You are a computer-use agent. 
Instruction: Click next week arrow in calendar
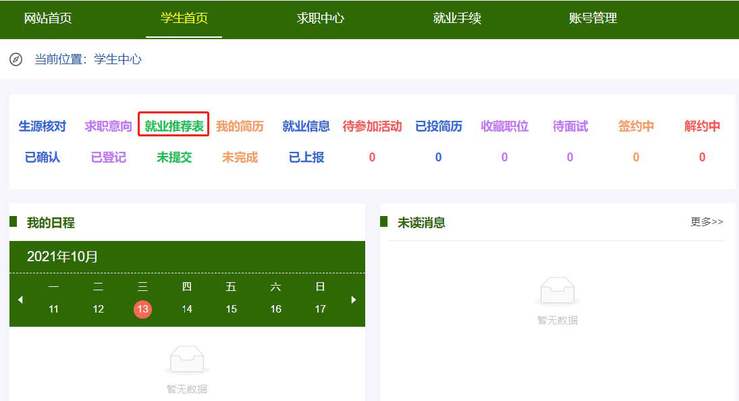(353, 299)
